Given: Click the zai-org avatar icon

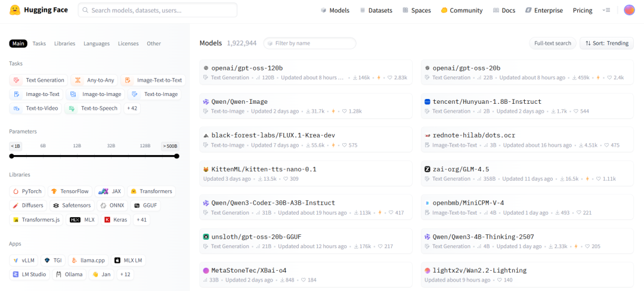Looking at the screenshot, I should [x=427, y=169].
